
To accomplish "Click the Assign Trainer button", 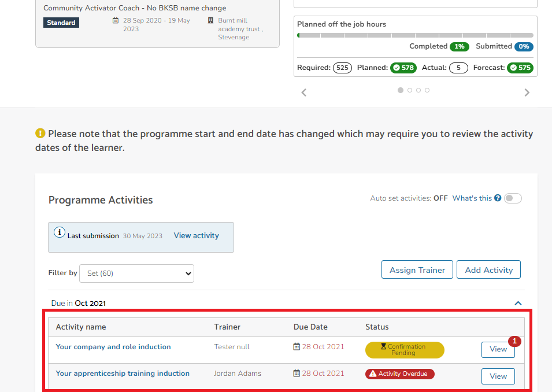I will 417,270.
